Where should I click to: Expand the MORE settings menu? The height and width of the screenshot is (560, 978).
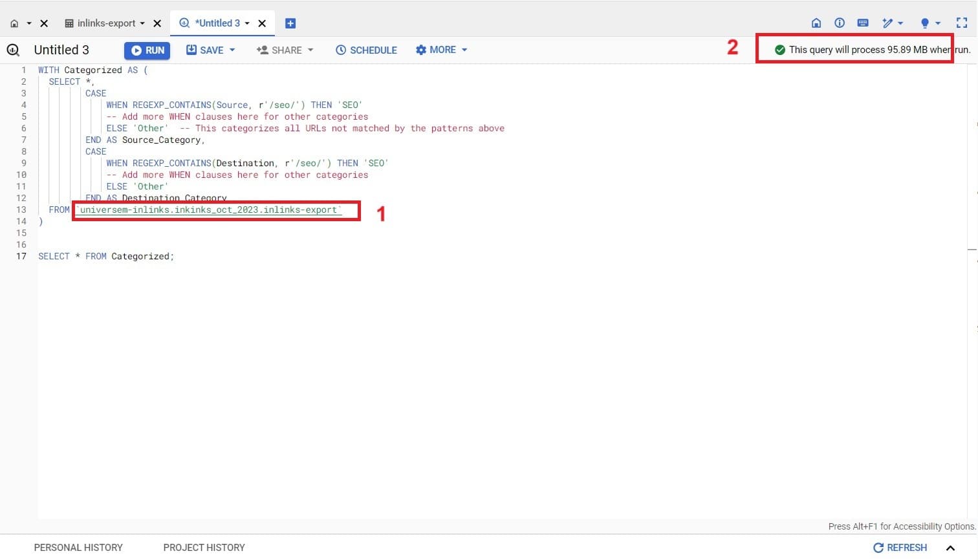tap(441, 50)
